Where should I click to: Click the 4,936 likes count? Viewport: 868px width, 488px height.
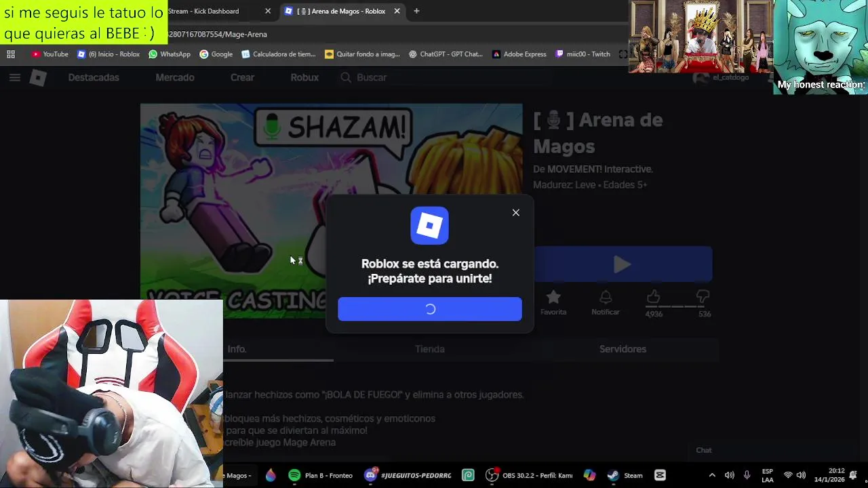point(654,314)
